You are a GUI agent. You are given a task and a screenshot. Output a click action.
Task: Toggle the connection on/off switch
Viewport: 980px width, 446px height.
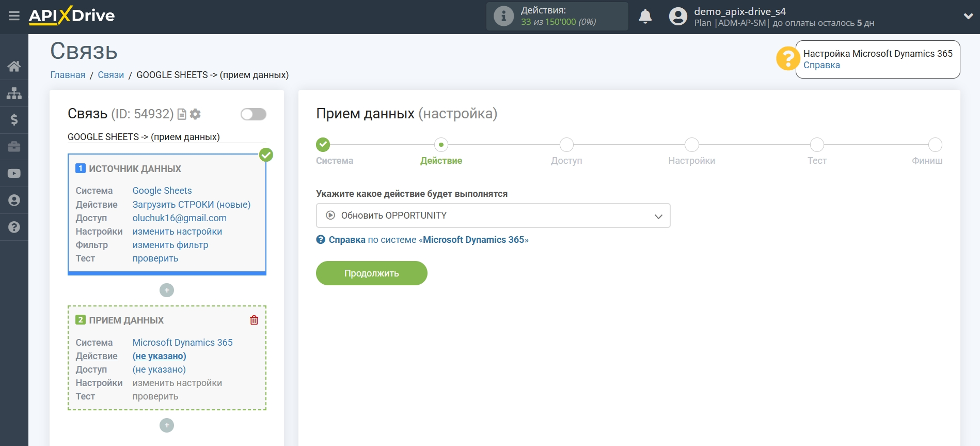click(x=253, y=114)
